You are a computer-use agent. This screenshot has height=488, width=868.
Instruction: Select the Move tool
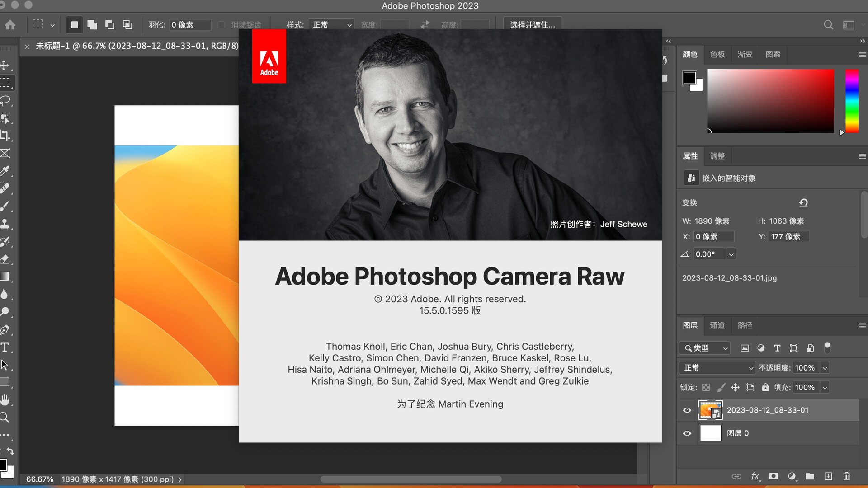pos(5,66)
